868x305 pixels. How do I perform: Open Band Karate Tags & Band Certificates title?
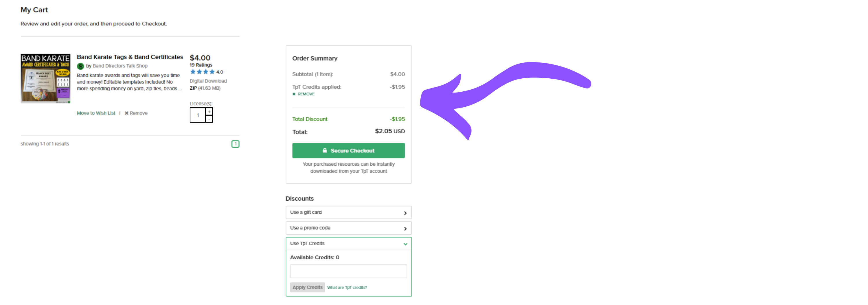pyautogui.click(x=130, y=57)
